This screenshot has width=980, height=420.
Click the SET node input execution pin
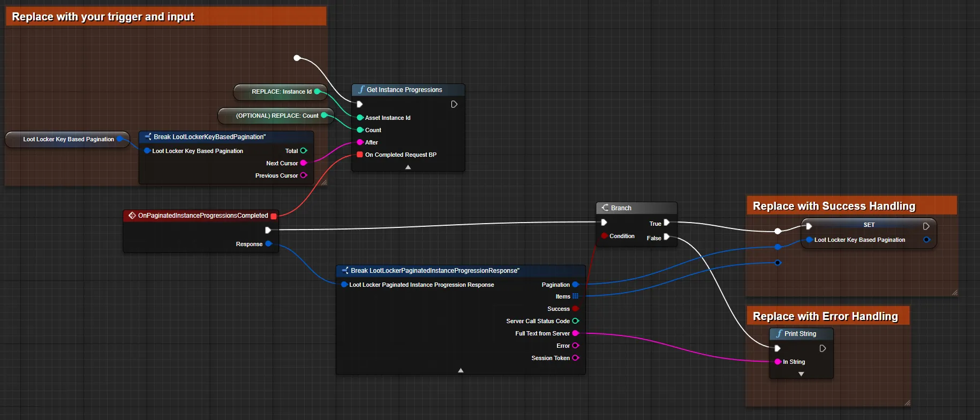click(809, 226)
